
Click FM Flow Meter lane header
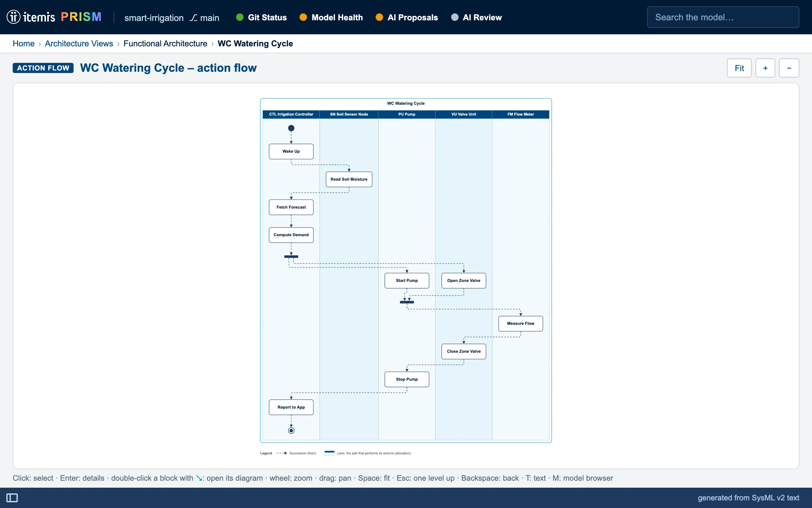point(521,114)
